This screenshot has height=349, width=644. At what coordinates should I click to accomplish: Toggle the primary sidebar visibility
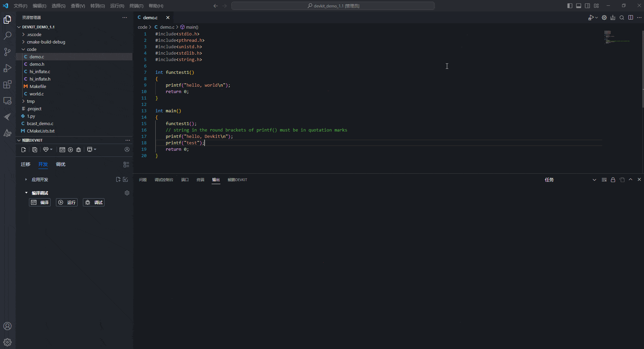(570, 6)
